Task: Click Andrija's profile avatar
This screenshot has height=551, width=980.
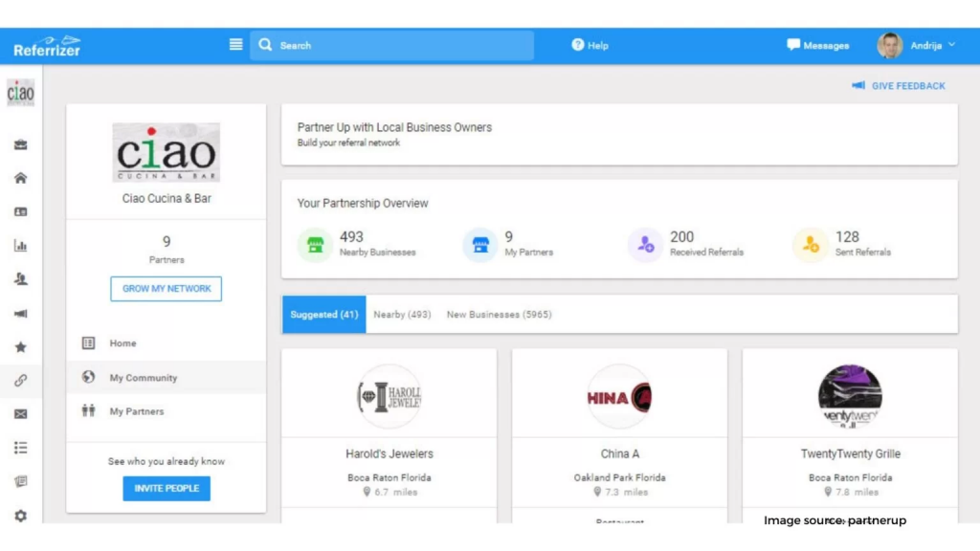Action: click(889, 46)
